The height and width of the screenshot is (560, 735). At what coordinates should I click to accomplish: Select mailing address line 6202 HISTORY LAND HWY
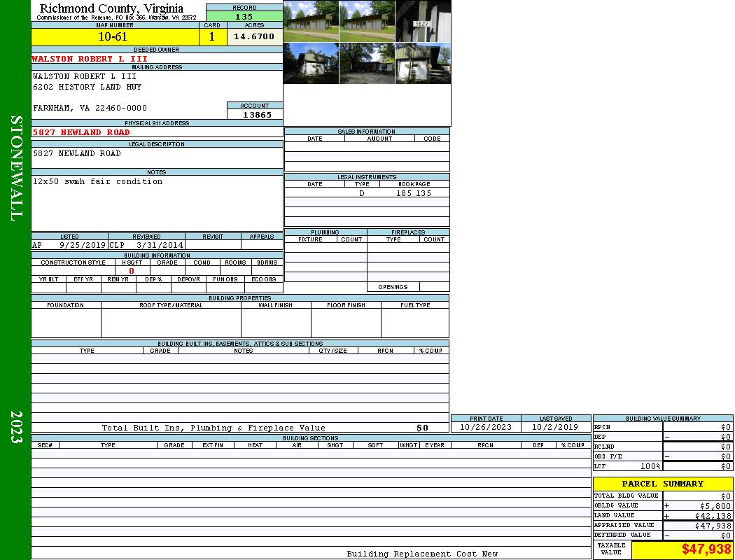(x=87, y=87)
